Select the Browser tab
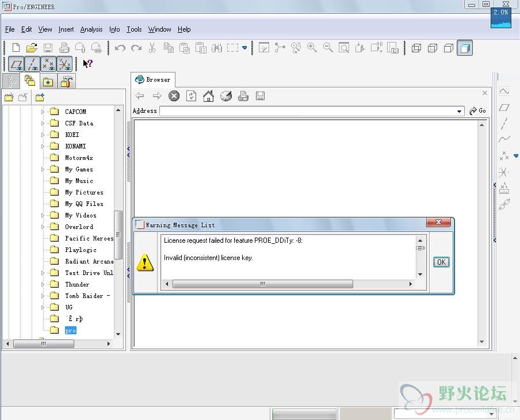The height and width of the screenshot is (420, 520). pos(153,79)
